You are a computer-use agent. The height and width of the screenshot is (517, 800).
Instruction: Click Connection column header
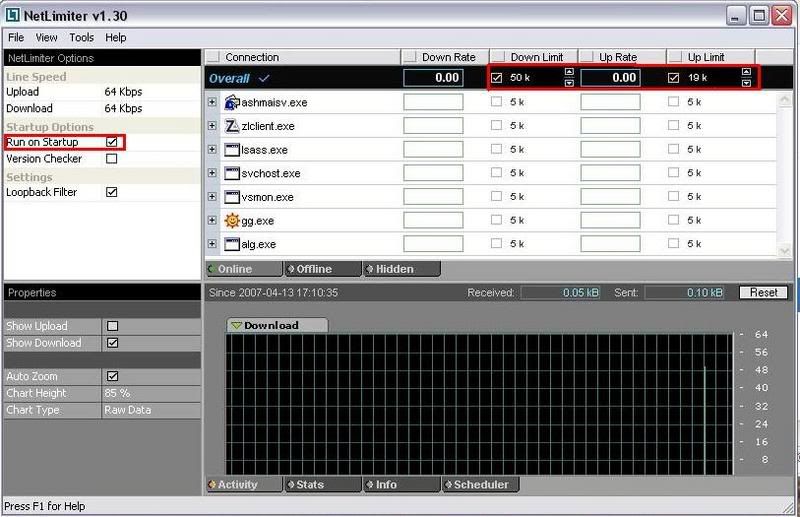coord(303,57)
